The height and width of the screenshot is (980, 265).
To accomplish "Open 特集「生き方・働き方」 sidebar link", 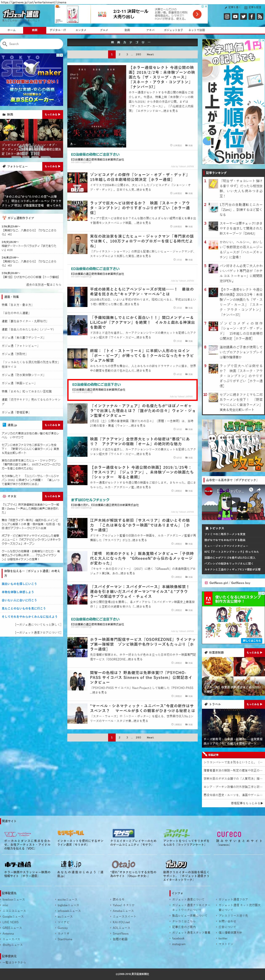I will pyautogui.click(x=17, y=305).
